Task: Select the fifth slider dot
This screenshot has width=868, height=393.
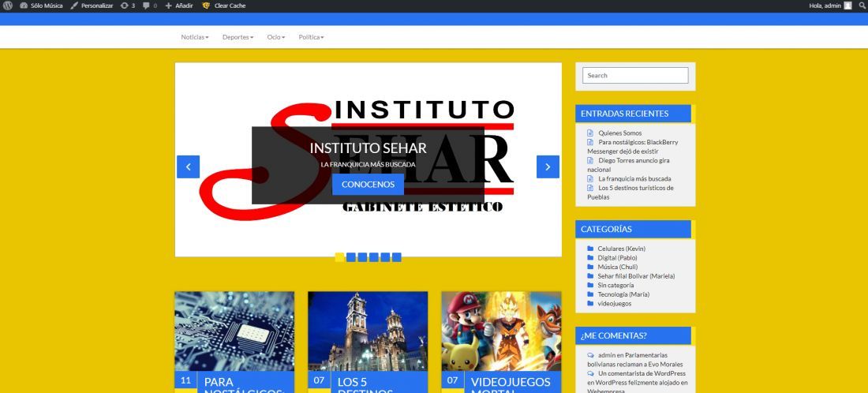Action: 385,256
